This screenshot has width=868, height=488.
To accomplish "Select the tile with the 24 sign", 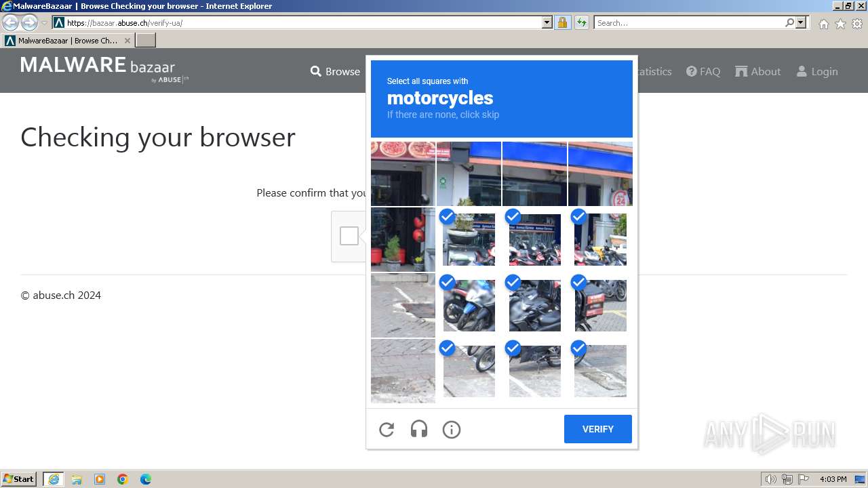I will pos(600,174).
